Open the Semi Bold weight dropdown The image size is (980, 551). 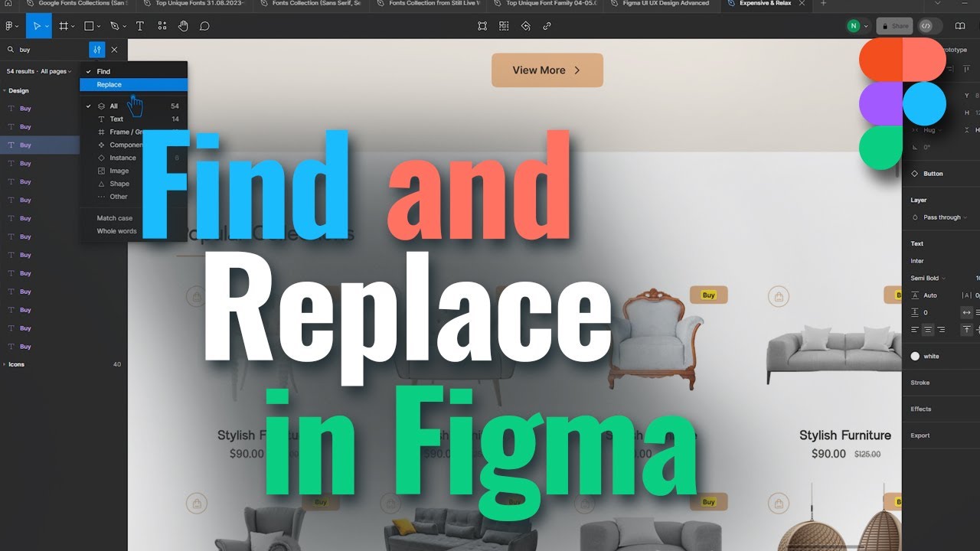coord(928,279)
